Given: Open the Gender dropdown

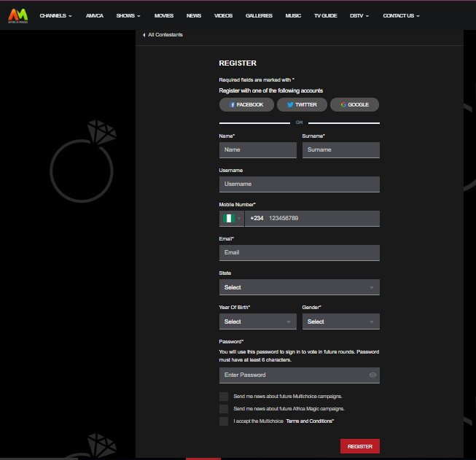Looking at the screenshot, I should (341, 321).
